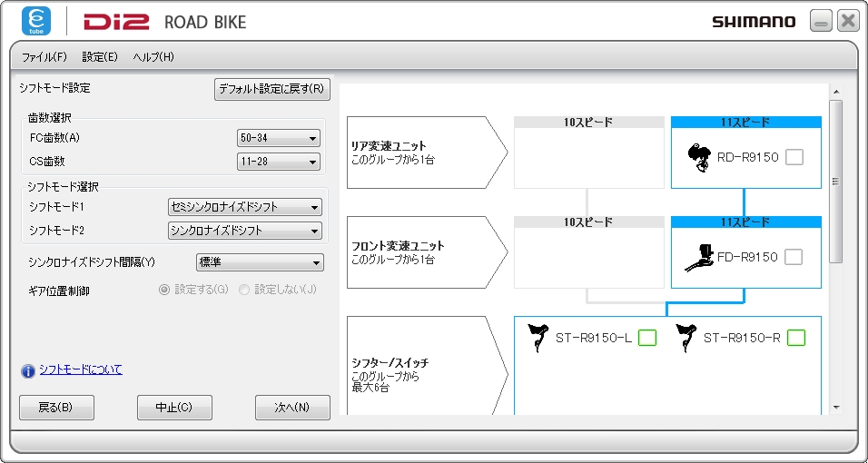Image resolution: width=868 pixels, height=463 pixels.
Task: Click the SHIMANO logo
Action: pyautogui.click(x=754, y=22)
